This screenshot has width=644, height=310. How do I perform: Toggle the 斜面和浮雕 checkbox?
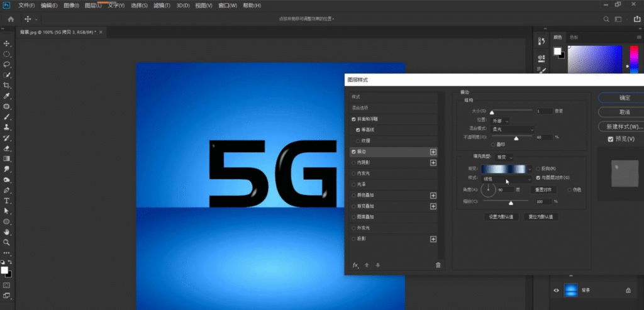[353, 119]
